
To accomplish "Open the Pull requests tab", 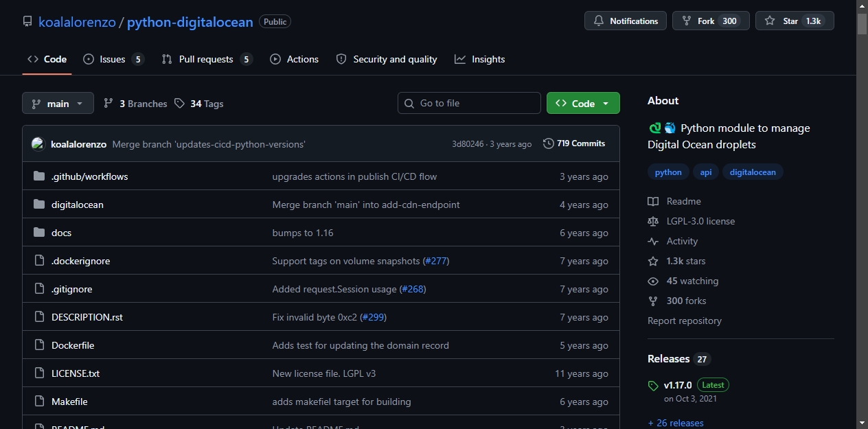I will (207, 59).
